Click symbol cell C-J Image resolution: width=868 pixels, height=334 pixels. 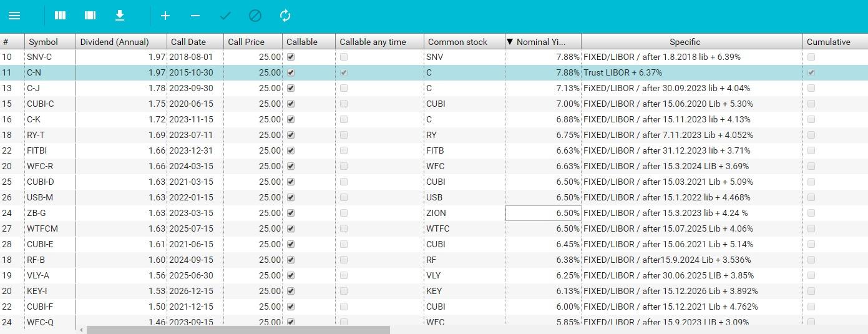point(51,88)
